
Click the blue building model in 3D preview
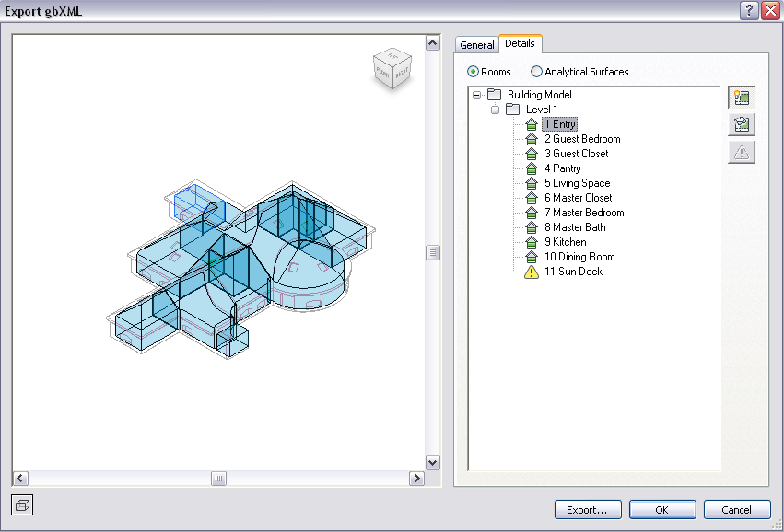tap(240, 270)
